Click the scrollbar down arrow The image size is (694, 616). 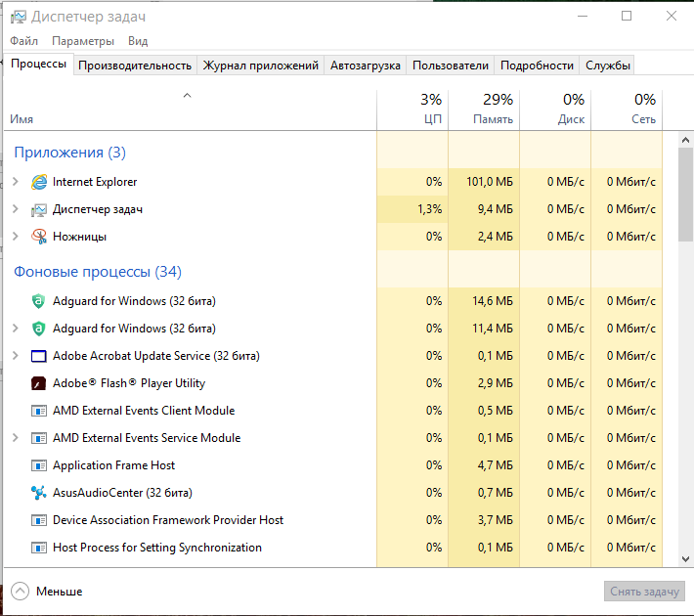pyautogui.click(x=686, y=558)
